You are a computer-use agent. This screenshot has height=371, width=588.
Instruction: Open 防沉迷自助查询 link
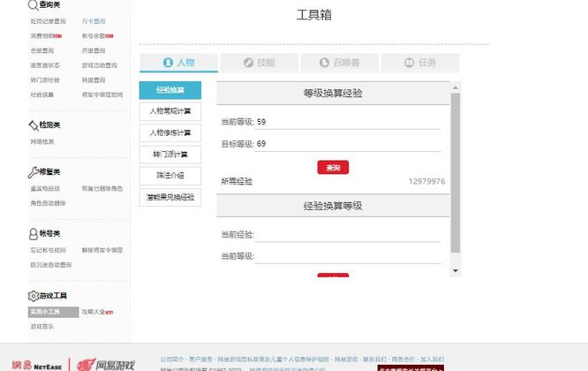(51, 264)
